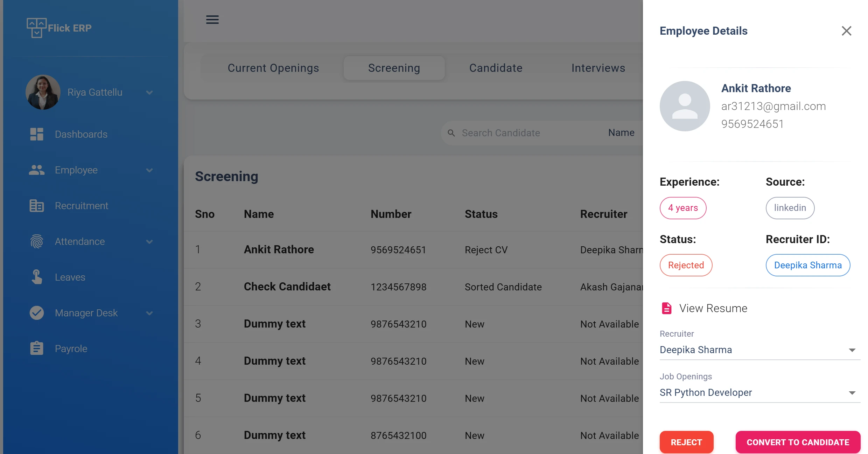Click the Manager Desk checkmark icon

coord(36,313)
